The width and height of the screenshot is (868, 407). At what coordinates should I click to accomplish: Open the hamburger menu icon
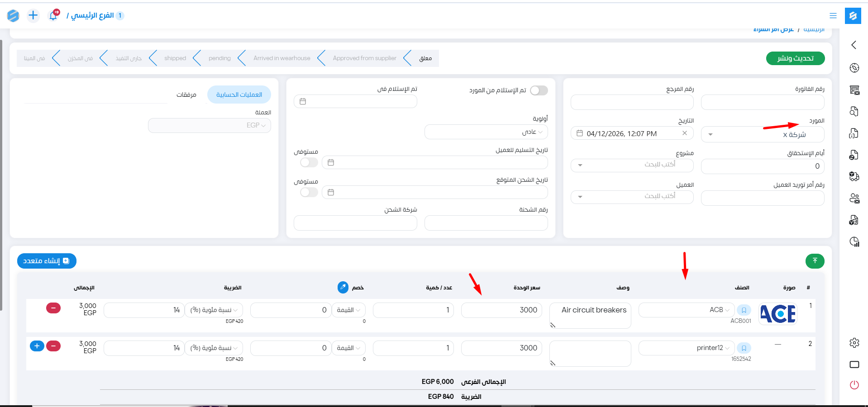pos(833,15)
